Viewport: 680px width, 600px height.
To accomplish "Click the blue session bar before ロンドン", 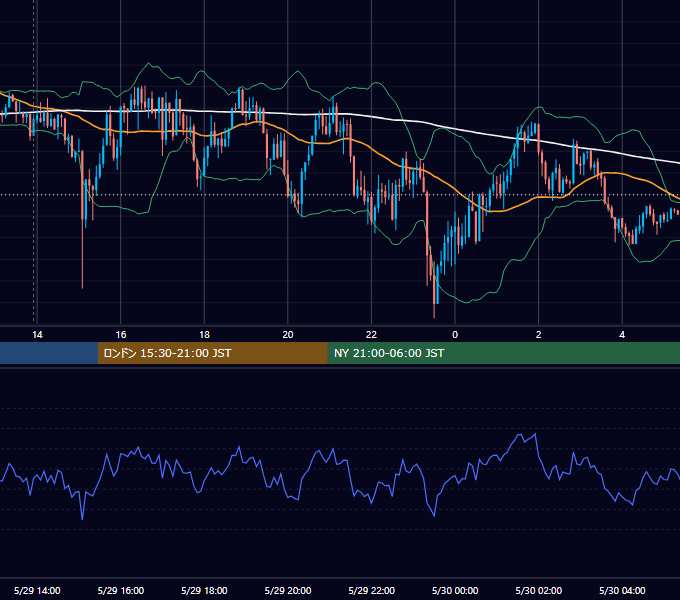I will [x=49, y=353].
